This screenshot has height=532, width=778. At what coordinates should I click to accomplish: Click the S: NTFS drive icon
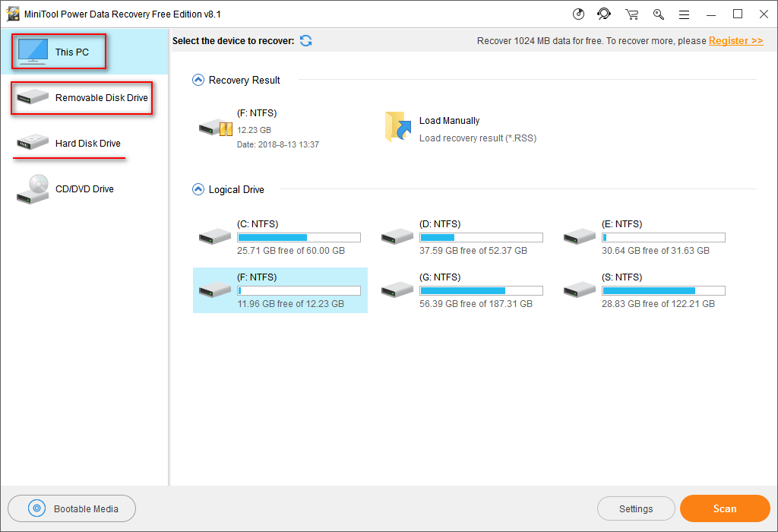pos(580,290)
